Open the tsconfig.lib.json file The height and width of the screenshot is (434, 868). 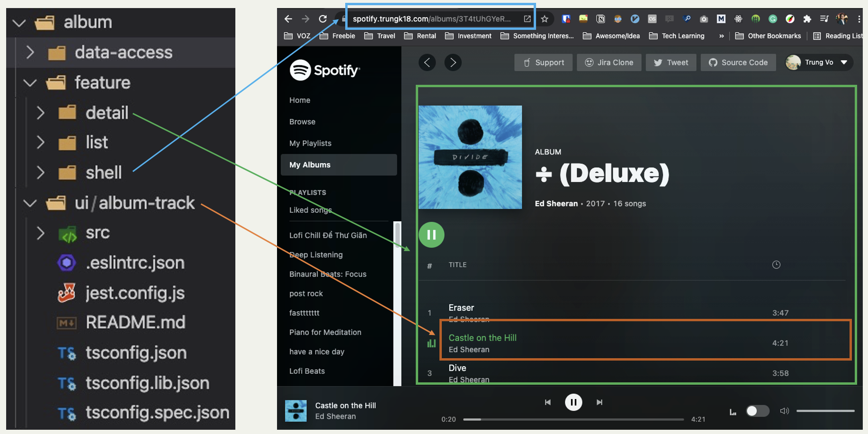point(133,383)
